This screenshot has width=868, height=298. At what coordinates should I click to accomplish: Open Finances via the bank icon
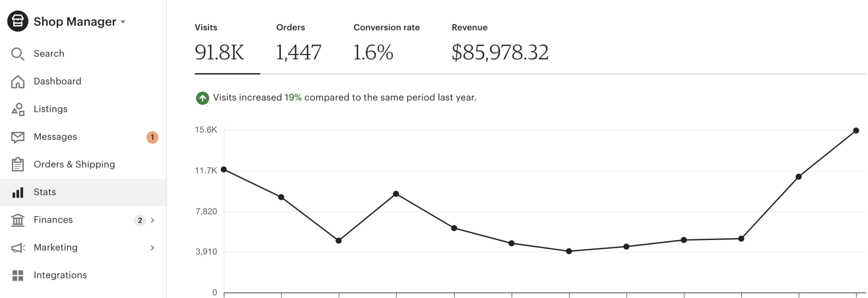coord(17,220)
